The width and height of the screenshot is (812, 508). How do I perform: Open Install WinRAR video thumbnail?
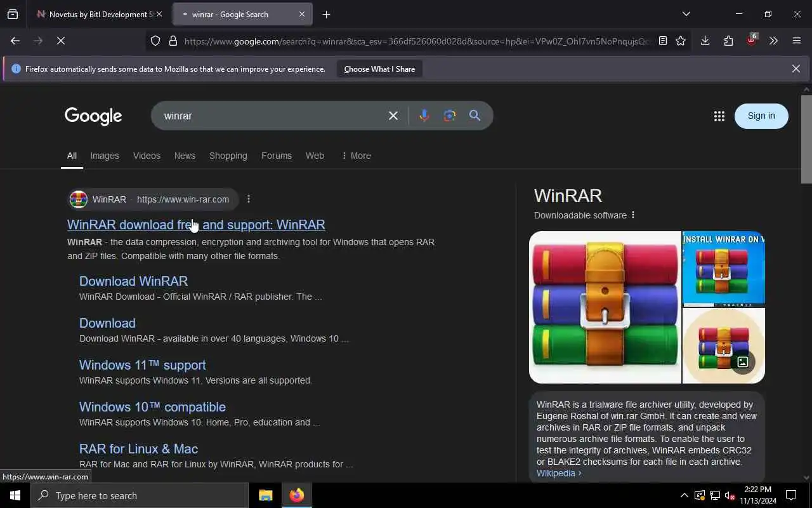(x=724, y=269)
